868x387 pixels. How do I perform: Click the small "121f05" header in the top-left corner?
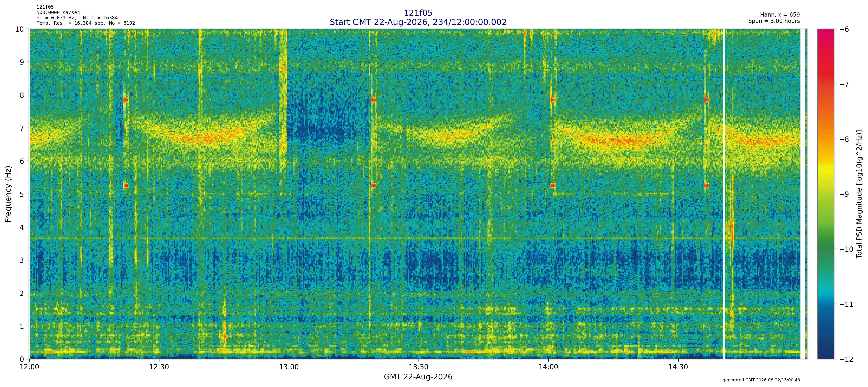(x=45, y=7)
